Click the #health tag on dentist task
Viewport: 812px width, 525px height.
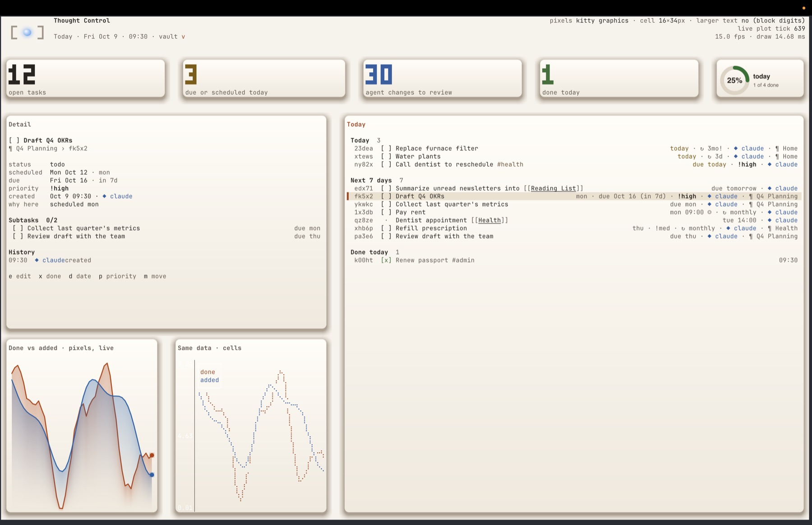510,164
